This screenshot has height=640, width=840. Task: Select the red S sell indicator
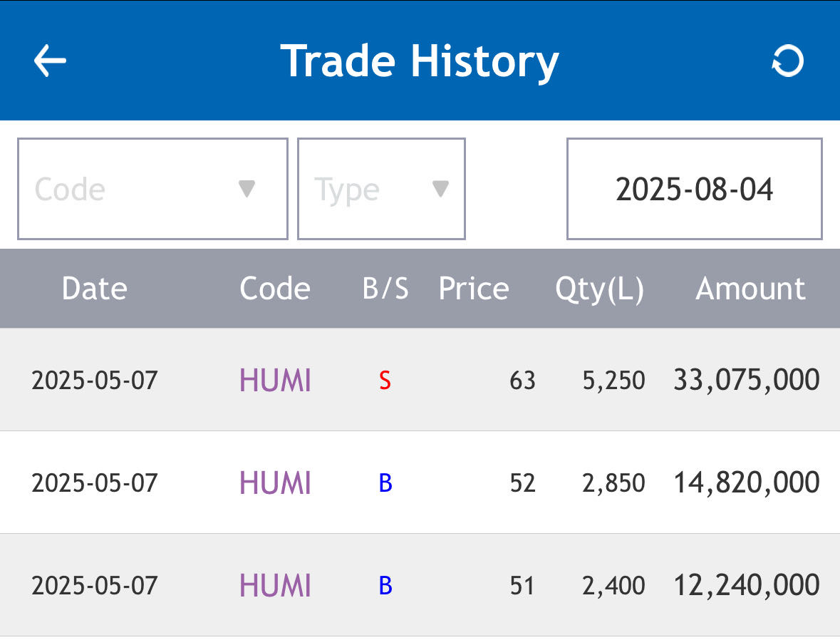[x=385, y=381]
